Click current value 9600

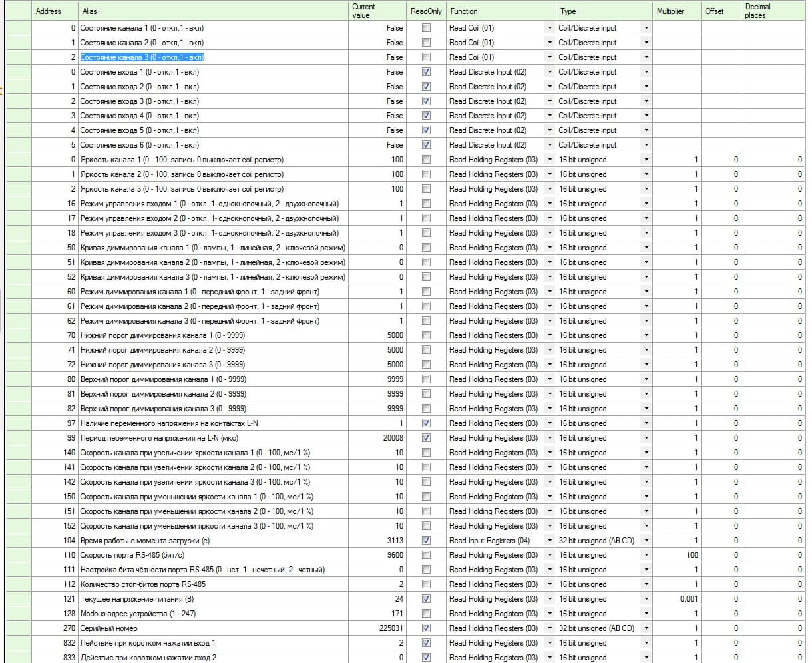click(x=377, y=555)
